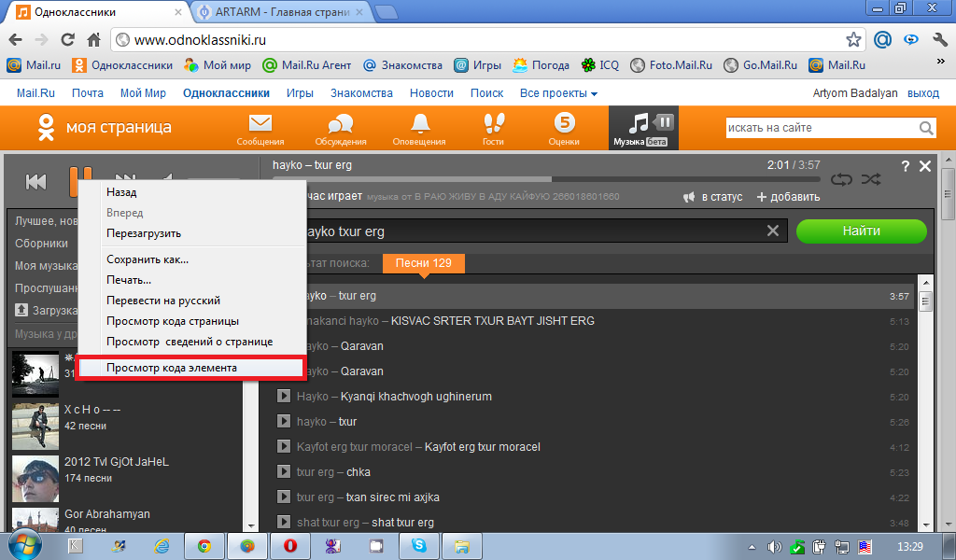Play Kayfot erg txur moracel track
Screen dimensions: 956x560
click(283, 447)
